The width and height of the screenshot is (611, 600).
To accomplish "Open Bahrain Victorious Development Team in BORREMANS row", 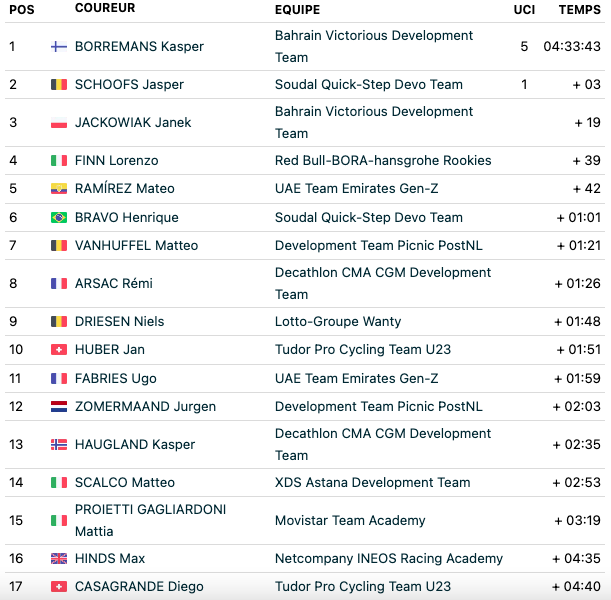I will coord(374,47).
